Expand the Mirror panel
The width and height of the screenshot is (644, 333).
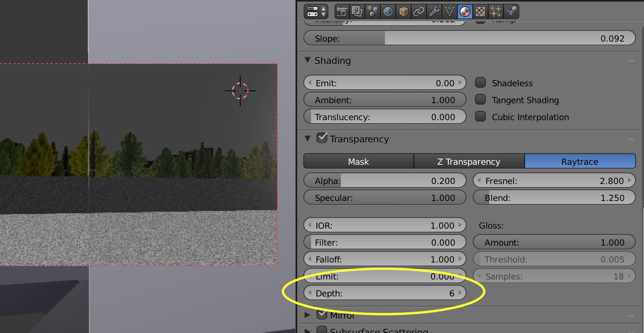coord(308,315)
